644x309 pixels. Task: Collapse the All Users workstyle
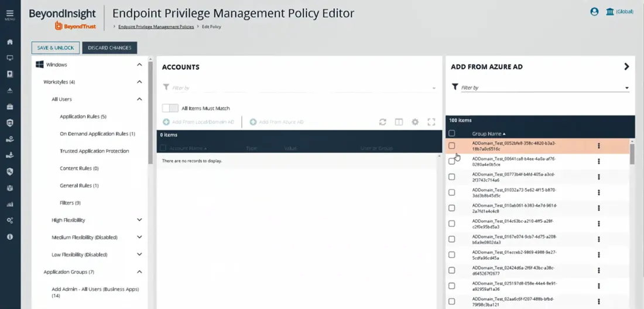click(140, 99)
